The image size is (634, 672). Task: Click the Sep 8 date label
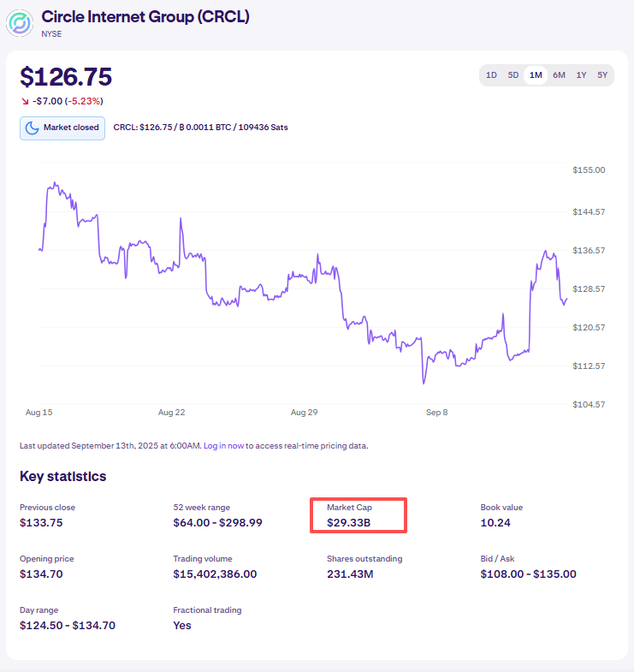click(436, 413)
